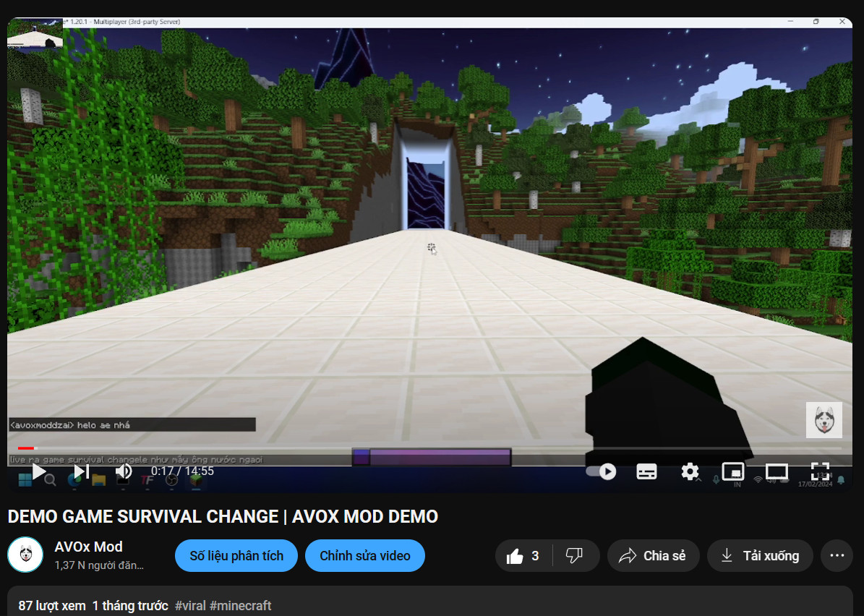Toggle dislike on the video
The width and height of the screenshot is (864, 616).
(575, 555)
